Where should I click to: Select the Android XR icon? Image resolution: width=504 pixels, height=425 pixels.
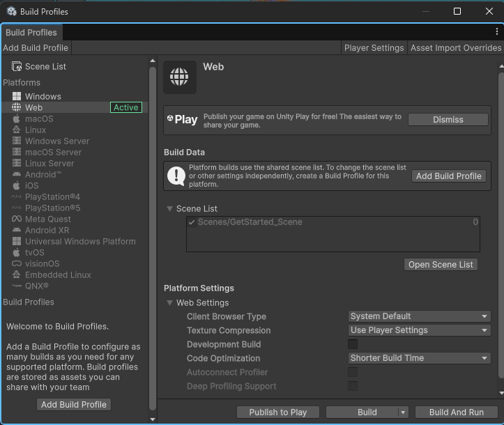(x=17, y=230)
